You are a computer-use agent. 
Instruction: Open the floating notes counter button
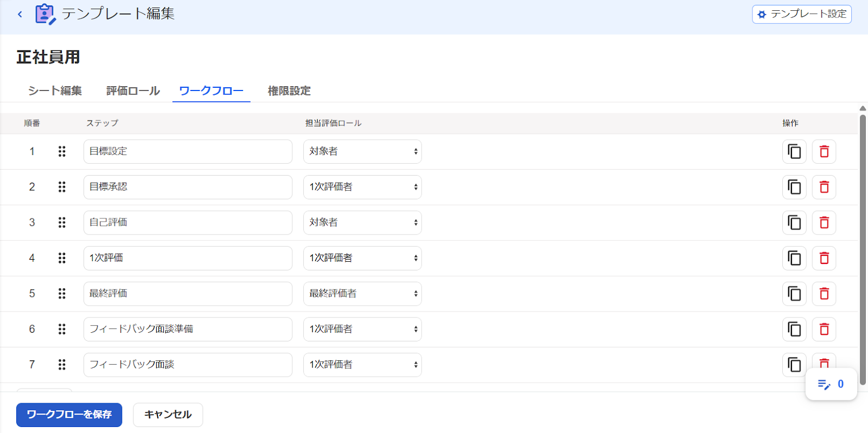[831, 384]
